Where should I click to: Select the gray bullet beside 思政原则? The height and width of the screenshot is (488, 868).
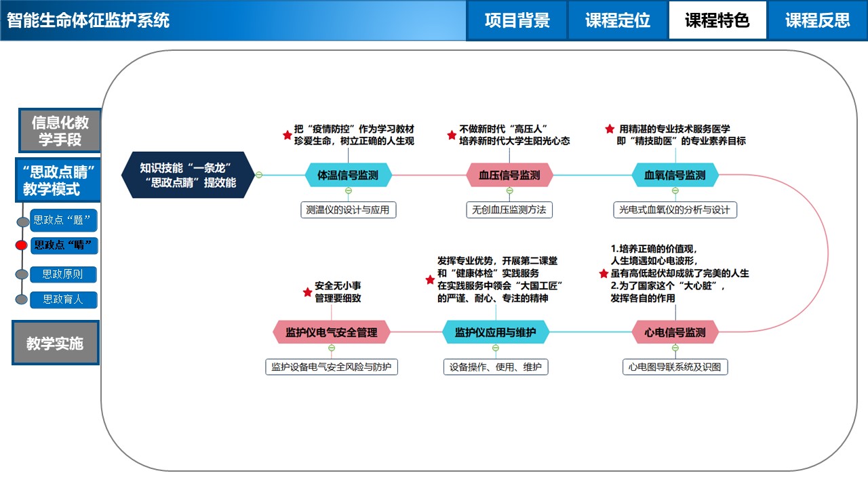22,274
